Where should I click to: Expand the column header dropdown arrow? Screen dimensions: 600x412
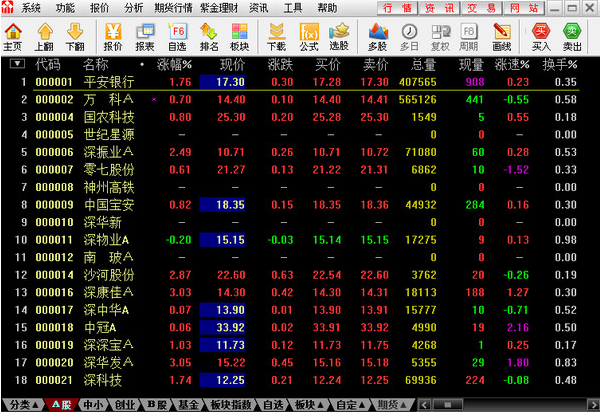[17, 64]
